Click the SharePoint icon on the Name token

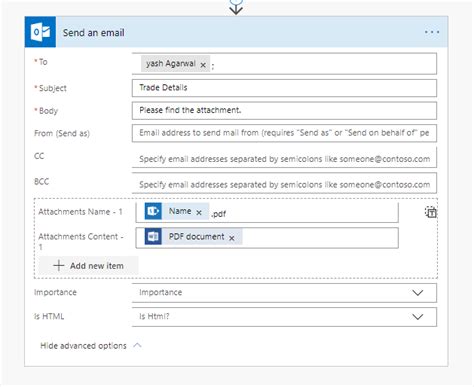(x=153, y=211)
